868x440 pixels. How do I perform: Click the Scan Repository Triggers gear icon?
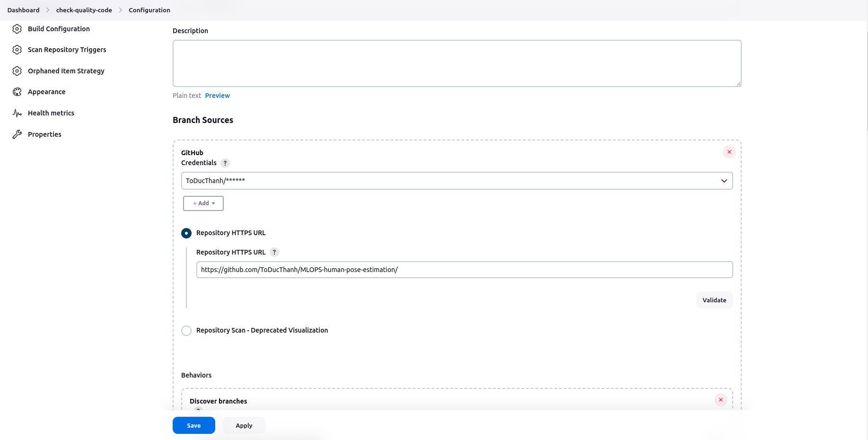pos(17,50)
